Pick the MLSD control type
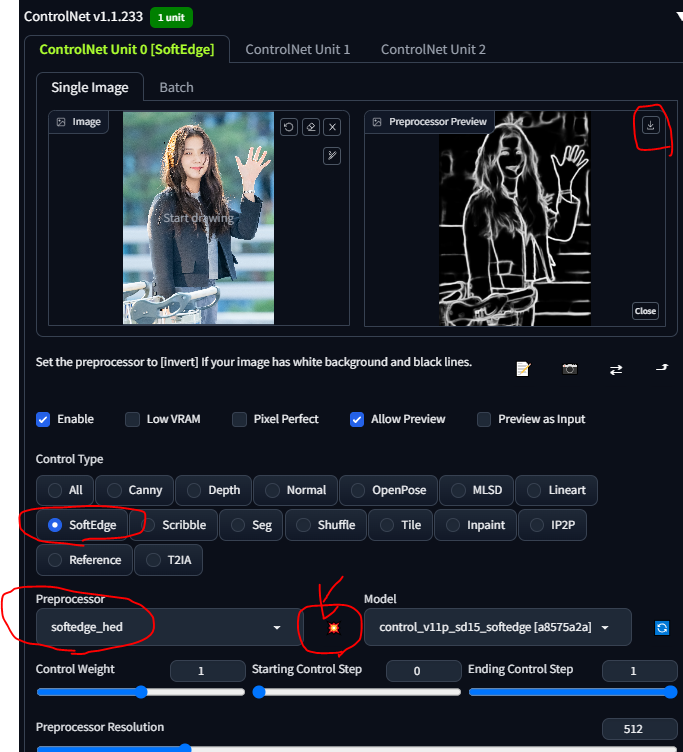The image size is (683, 752). pyautogui.click(x=476, y=490)
